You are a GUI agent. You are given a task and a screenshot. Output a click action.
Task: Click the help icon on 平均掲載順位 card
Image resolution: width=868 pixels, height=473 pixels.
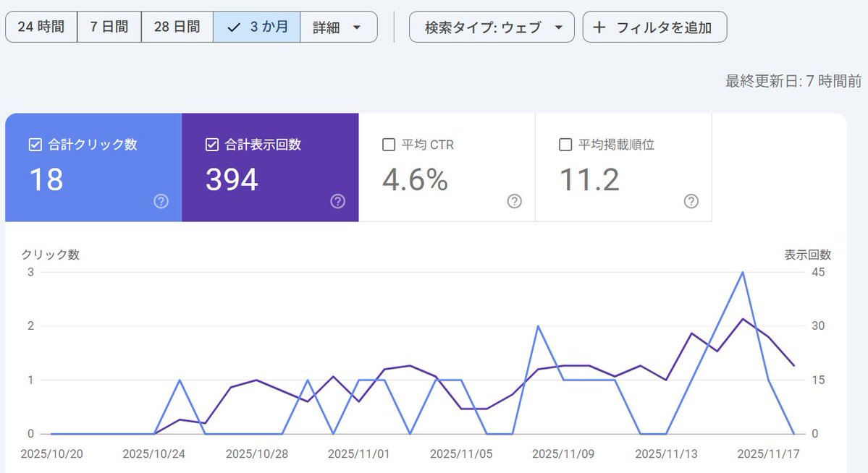(x=691, y=202)
